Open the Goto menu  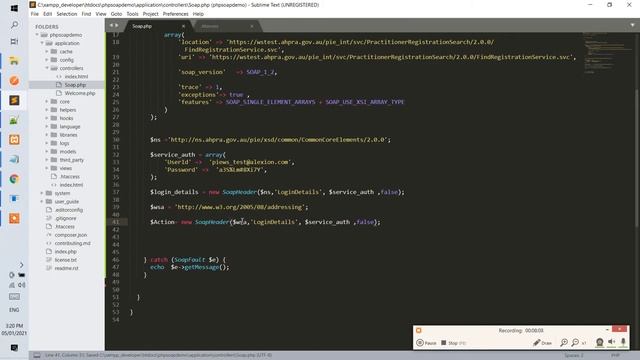tap(116, 14)
